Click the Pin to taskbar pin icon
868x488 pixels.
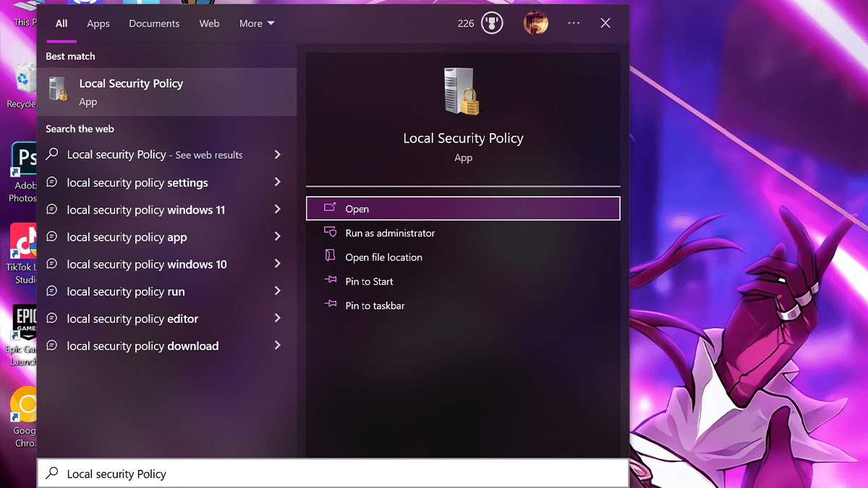click(x=331, y=304)
